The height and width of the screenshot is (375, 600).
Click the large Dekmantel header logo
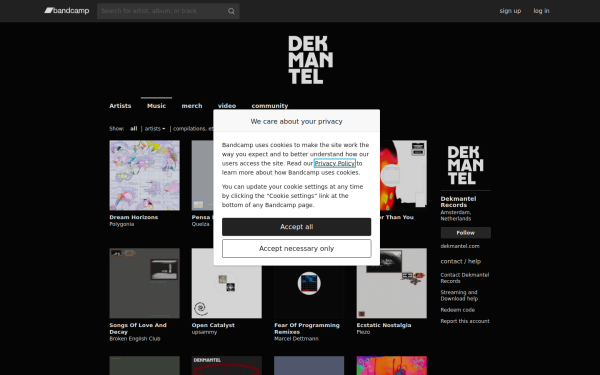pyautogui.click(x=310, y=60)
